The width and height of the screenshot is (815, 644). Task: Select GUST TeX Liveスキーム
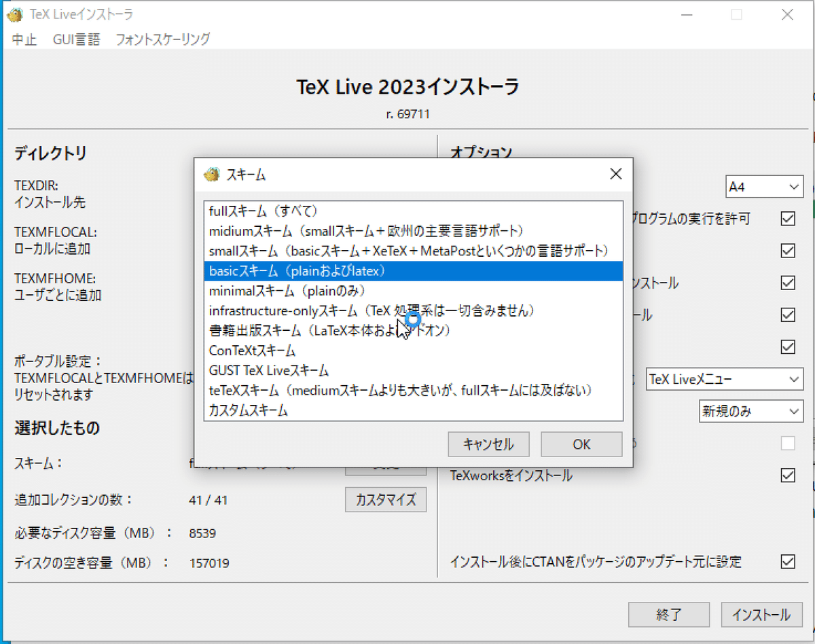[413, 371]
